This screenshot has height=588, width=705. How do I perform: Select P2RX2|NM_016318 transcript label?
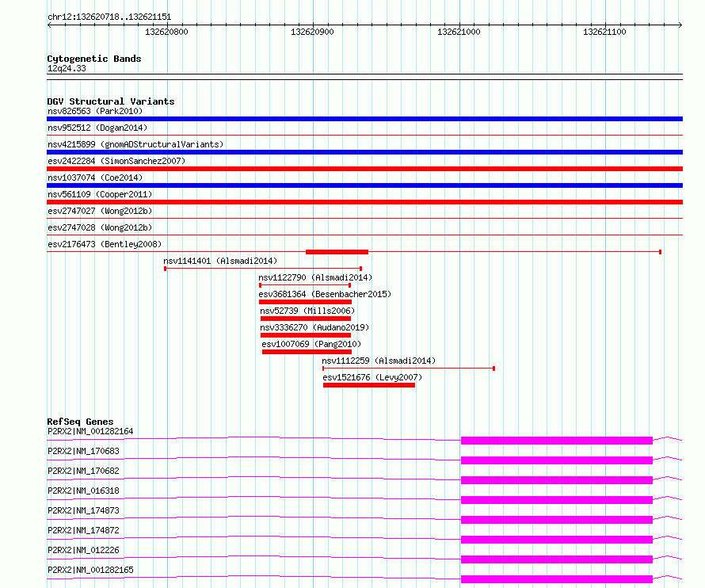pyautogui.click(x=83, y=491)
